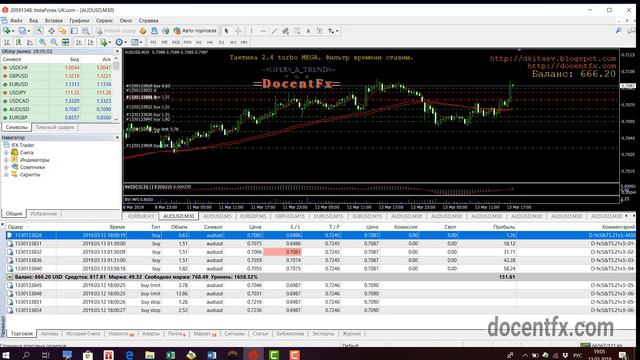The width and height of the screenshot is (640, 360).
Task: Toggle the Terminal window icon
Action: tap(74, 31)
